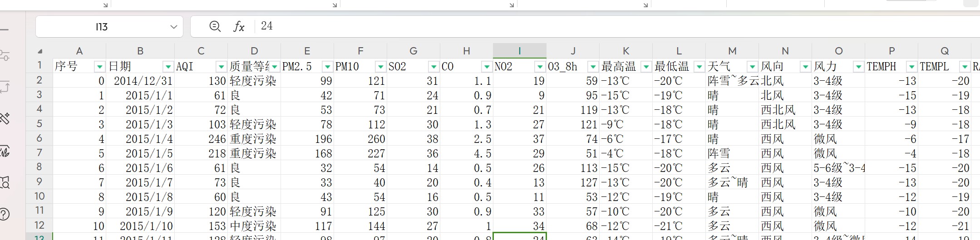Open filter dropdown for PM10 column
Screen dimensions: 980x240
click(380, 67)
